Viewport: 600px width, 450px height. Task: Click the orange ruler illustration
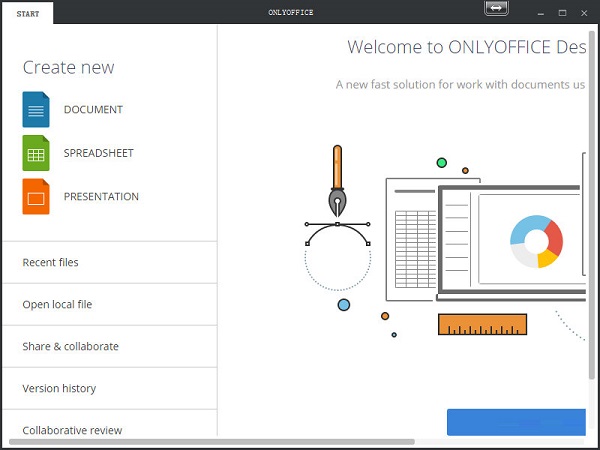point(482,324)
